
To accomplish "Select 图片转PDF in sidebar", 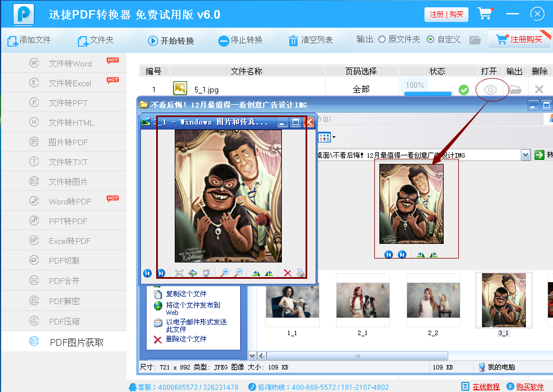I will tap(64, 142).
